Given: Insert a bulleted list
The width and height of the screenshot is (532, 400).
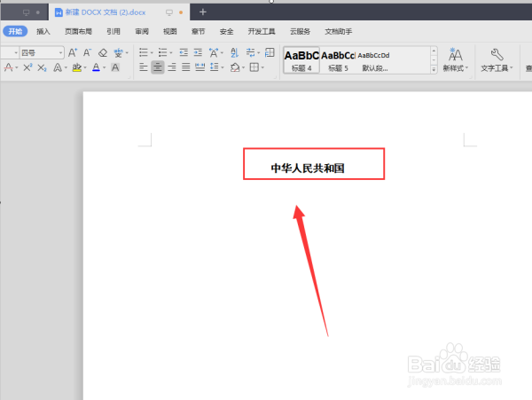Looking at the screenshot, I should click(144, 52).
